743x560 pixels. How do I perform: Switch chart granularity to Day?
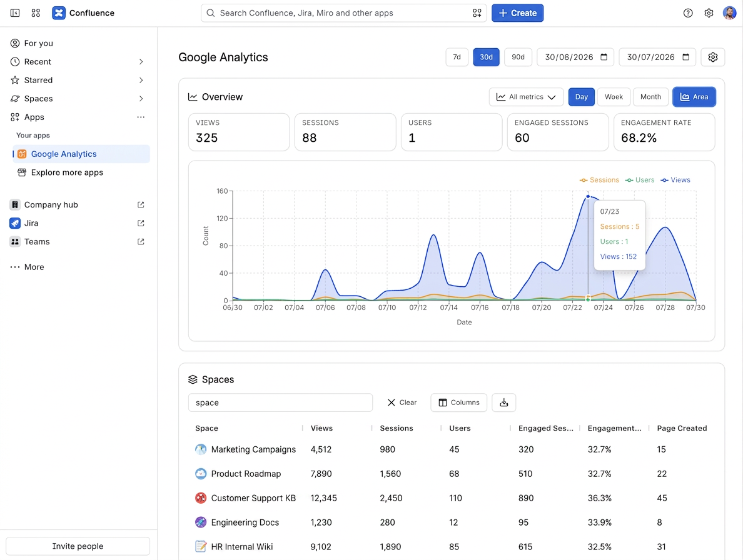point(582,97)
